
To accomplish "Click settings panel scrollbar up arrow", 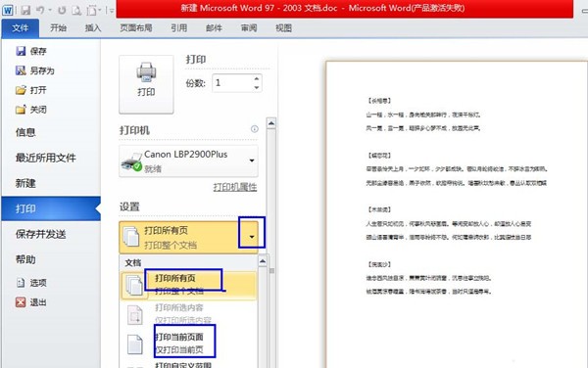I will pyautogui.click(x=271, y=123).
